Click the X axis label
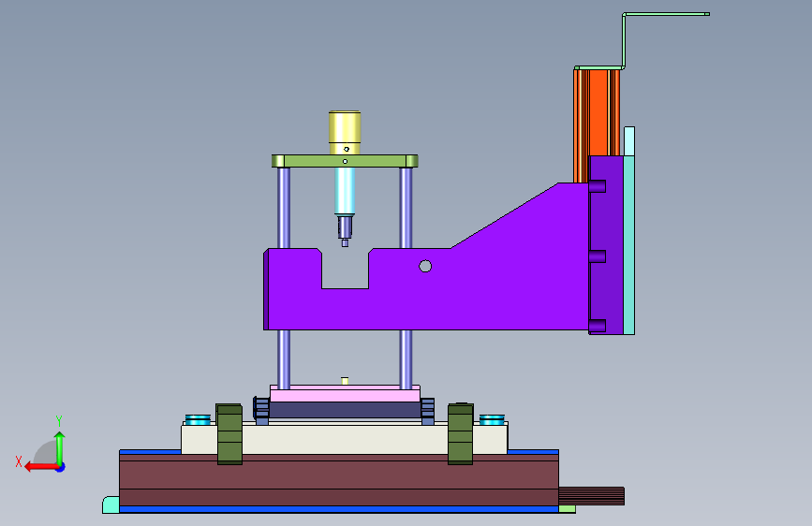 pos(19,461)
